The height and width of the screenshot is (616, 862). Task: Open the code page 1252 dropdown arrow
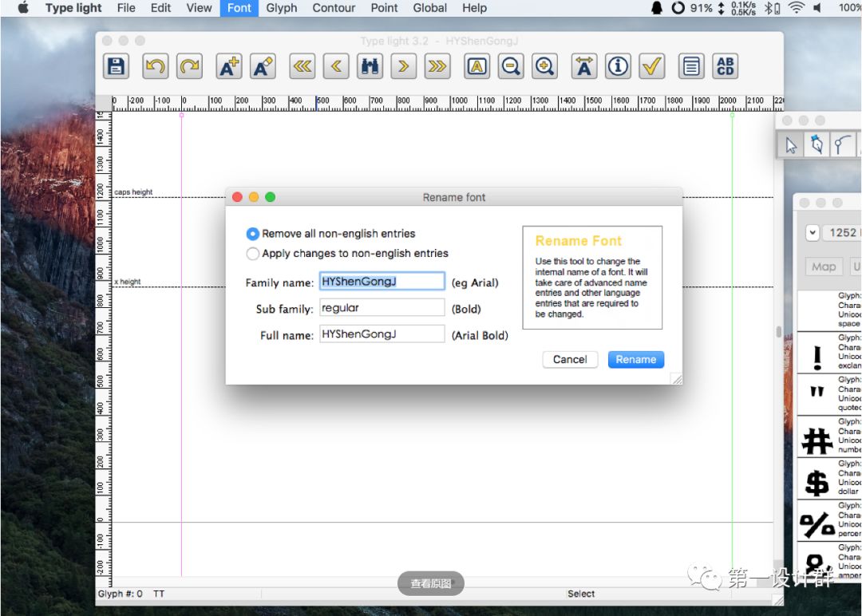pyautogui.click(x=813, y=232)
